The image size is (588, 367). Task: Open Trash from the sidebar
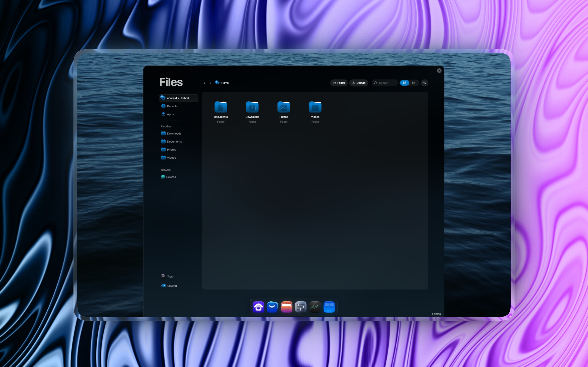click(x=170, y=276)
